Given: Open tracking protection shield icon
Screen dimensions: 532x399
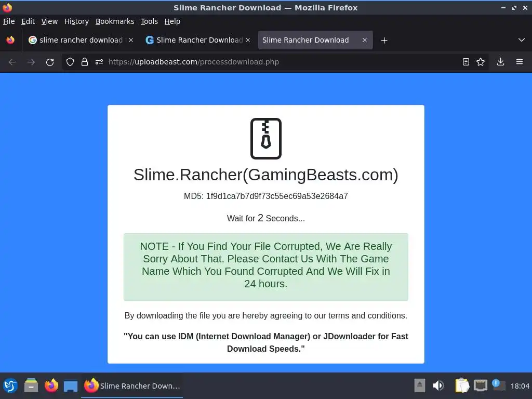Looking at the screenshot, I should click(x=70, y=62).
